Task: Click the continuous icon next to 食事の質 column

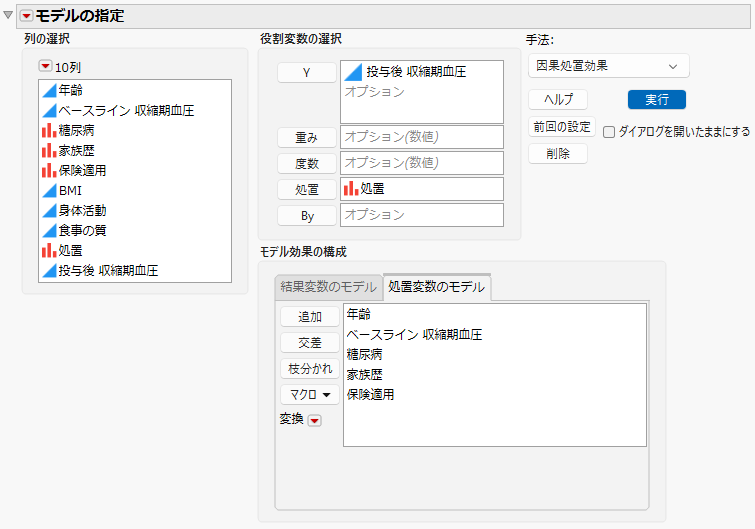Action: (49, 231)
